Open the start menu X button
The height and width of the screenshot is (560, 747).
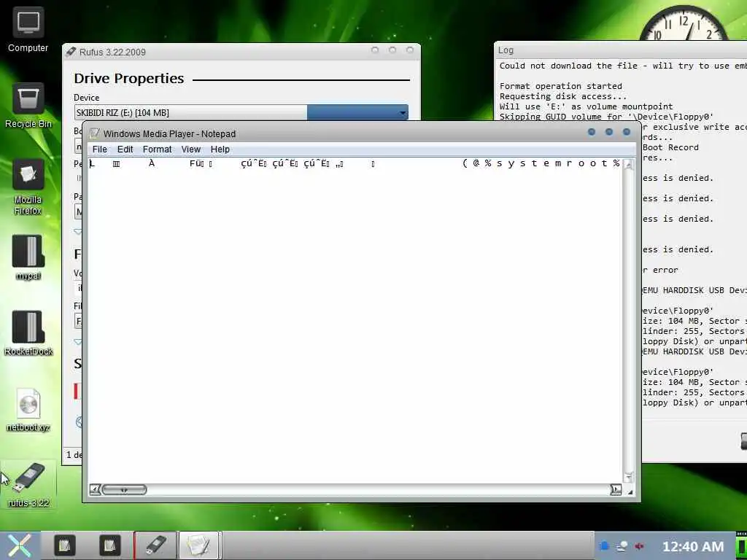(20, 545)
